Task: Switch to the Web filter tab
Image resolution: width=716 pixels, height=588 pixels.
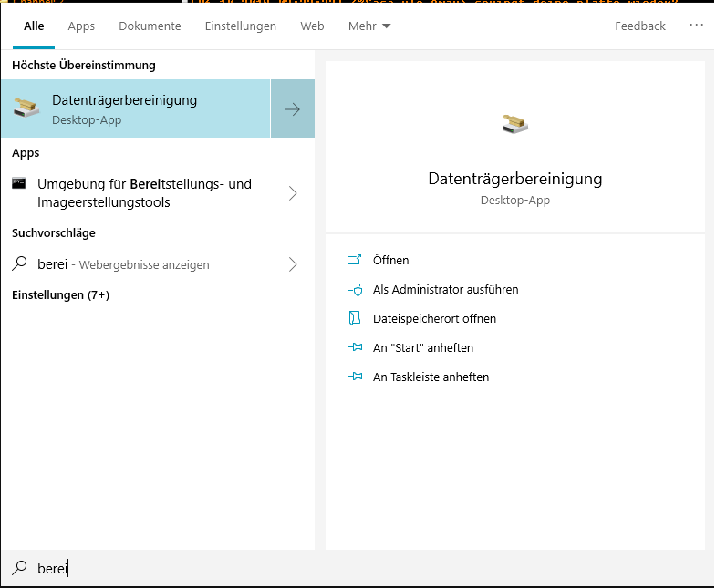Action: point(312,26)
